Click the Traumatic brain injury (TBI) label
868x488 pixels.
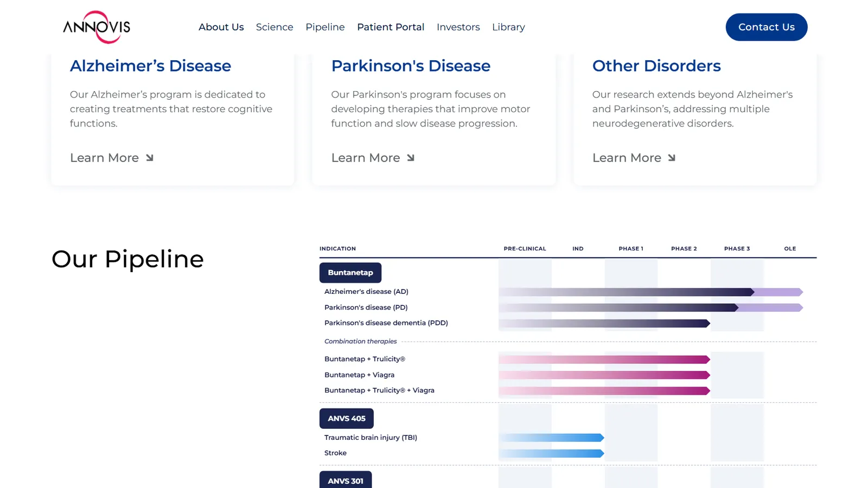371,438
